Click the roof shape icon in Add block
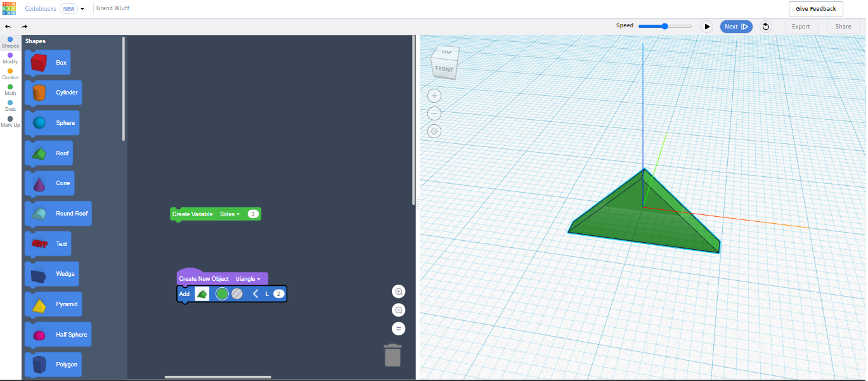 [x=202, y=294]
